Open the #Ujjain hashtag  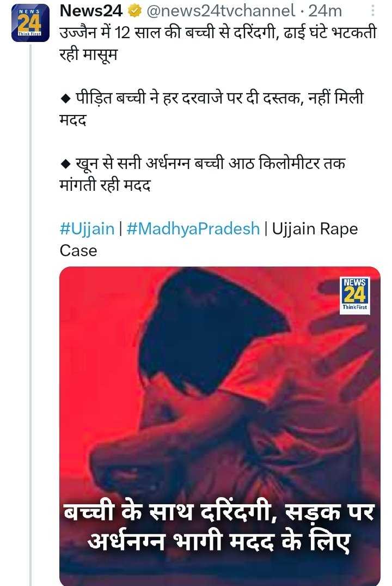point(87,228)
